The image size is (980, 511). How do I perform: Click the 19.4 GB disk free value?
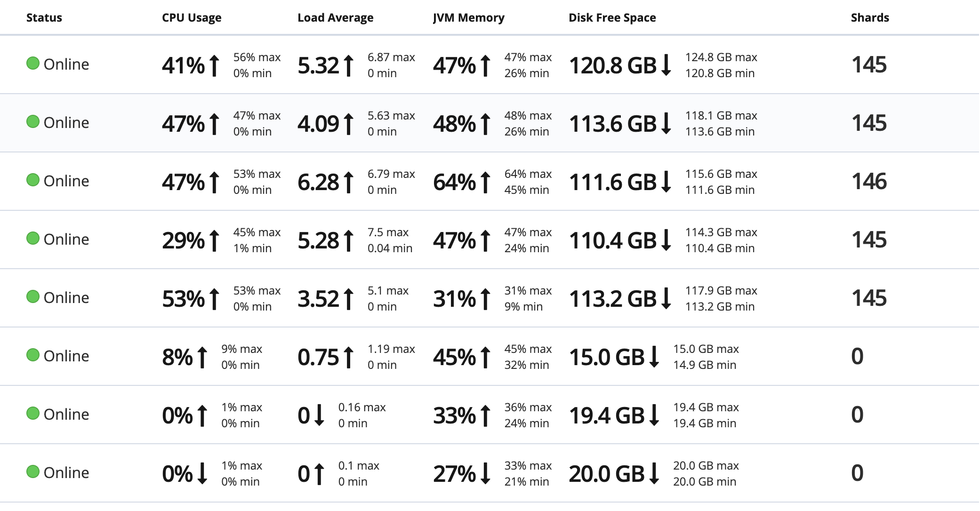(x=607, y=415)
